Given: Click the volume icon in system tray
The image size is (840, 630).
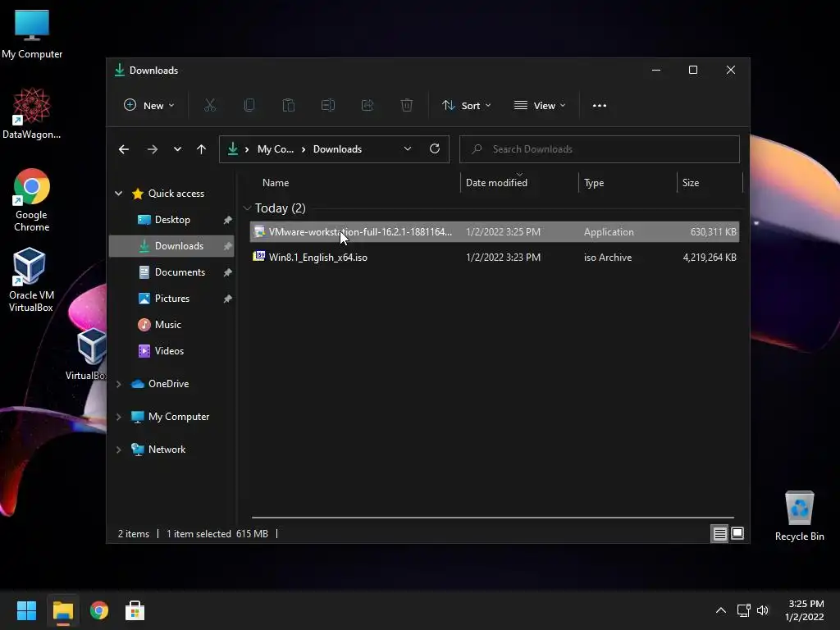Looking at the screenshot, I should point(763,610).
